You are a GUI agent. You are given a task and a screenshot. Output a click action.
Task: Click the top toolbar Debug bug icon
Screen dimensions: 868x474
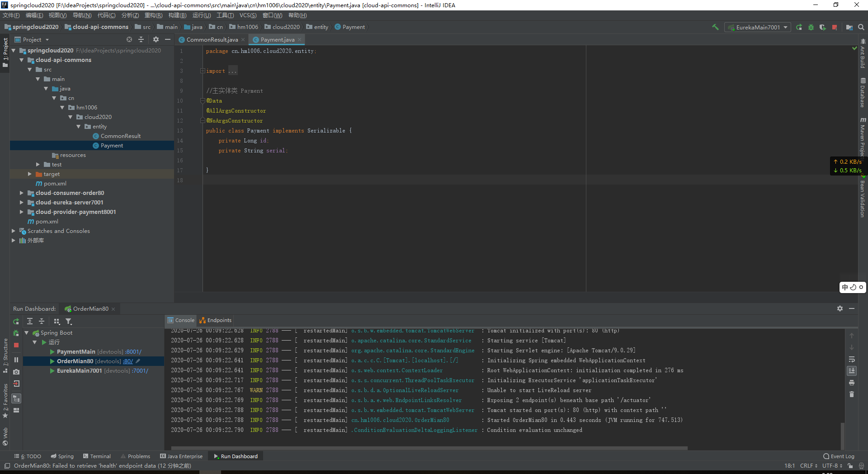[x=811, y=27]
